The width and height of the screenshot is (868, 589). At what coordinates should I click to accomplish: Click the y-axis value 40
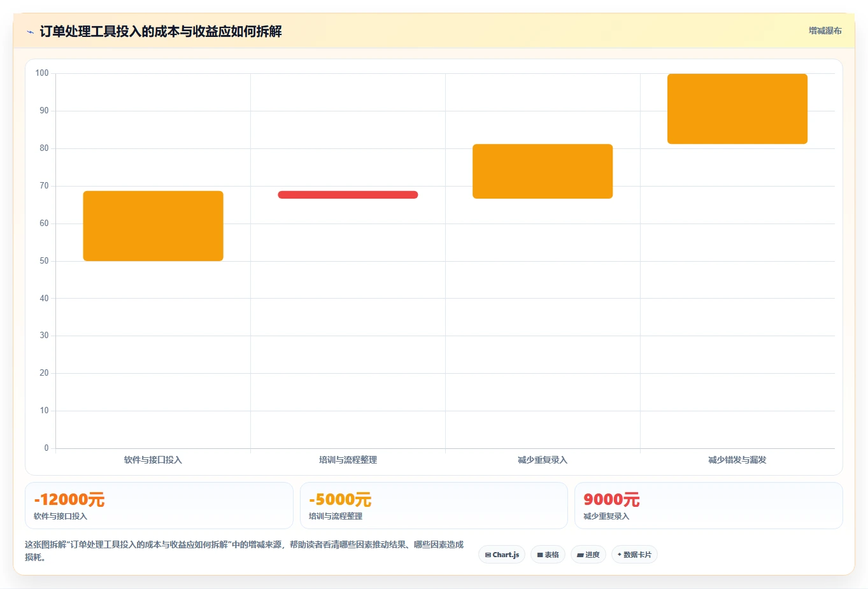click(x=44, y=298)
